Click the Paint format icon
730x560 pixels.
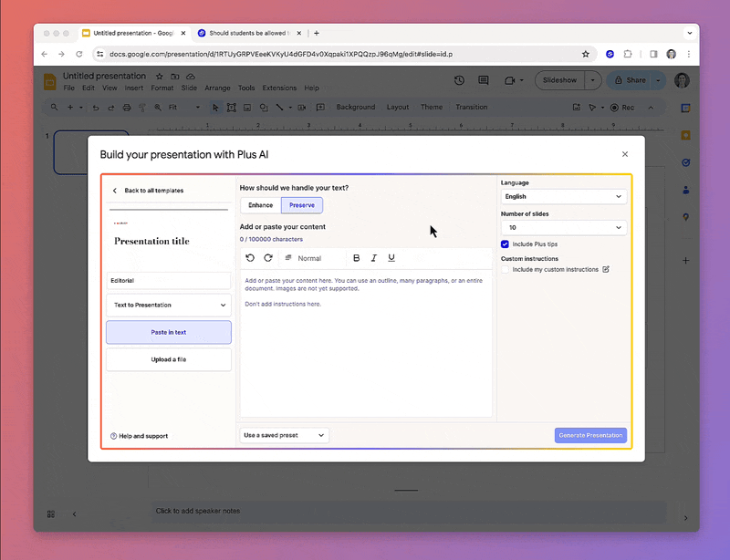click(x=142, y=108)
